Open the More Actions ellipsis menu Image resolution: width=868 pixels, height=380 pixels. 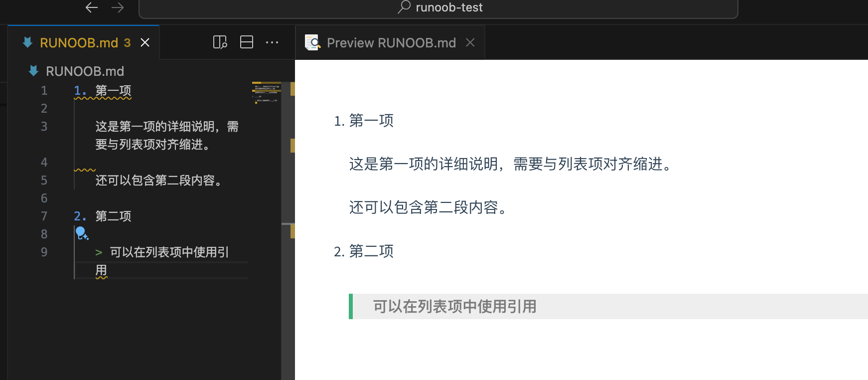272,42
